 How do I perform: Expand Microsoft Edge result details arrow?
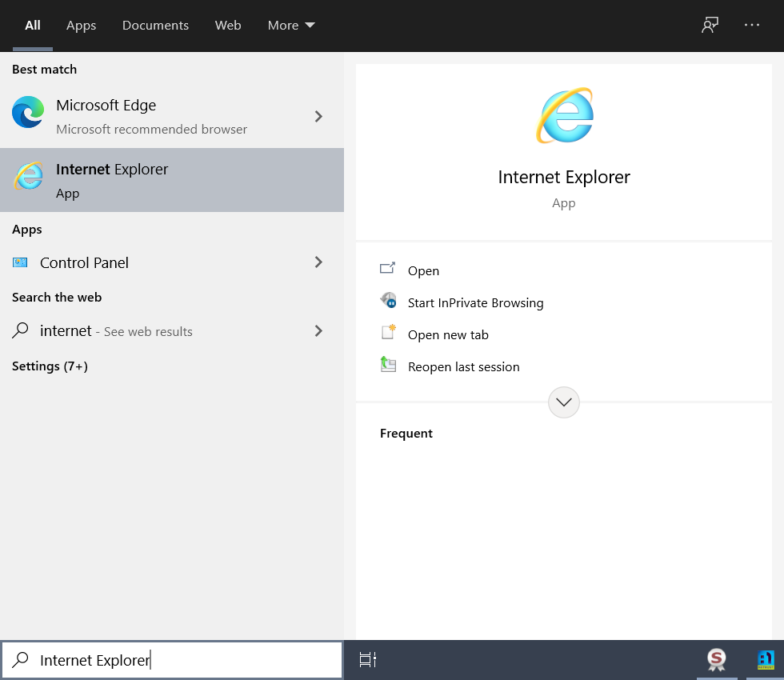tap(318, 117)
